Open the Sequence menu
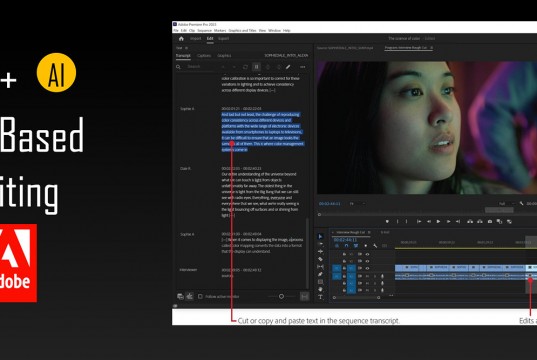The image size is (537, 360). [x=204, y=30]
